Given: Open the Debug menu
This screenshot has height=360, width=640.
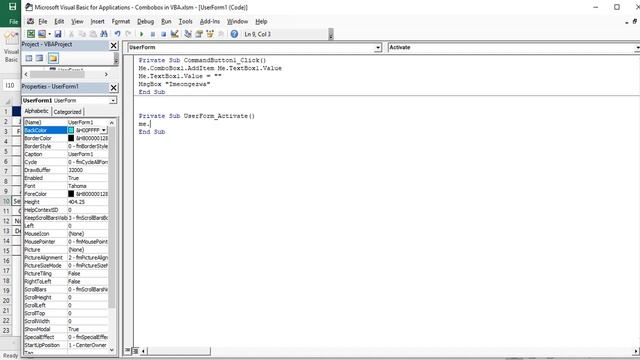Looking at the screenshot, I should (x=145, y=21).
